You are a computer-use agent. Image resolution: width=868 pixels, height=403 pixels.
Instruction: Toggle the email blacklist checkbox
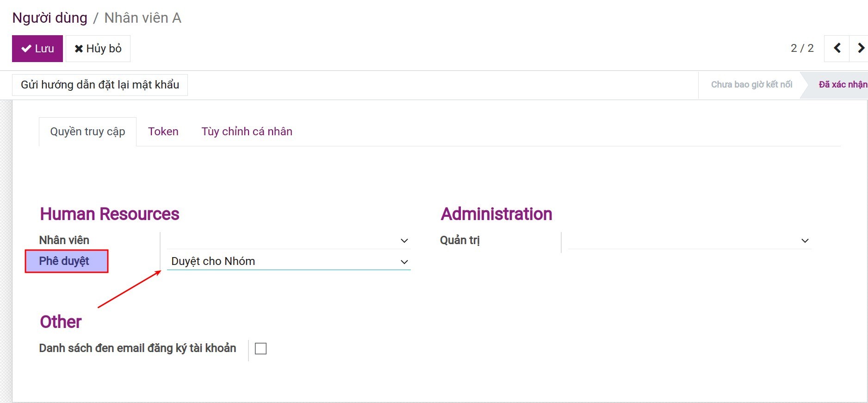click(x=261, y=348)
